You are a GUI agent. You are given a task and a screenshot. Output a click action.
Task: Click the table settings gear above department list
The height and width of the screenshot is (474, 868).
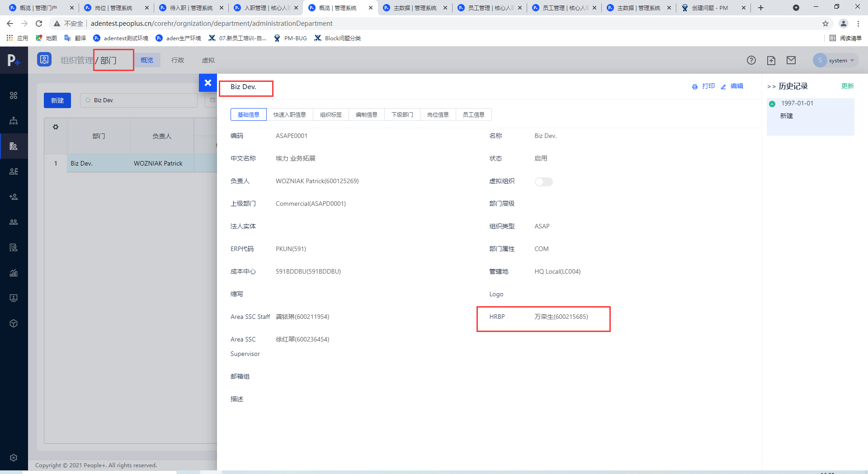click(x=55, y=127)
